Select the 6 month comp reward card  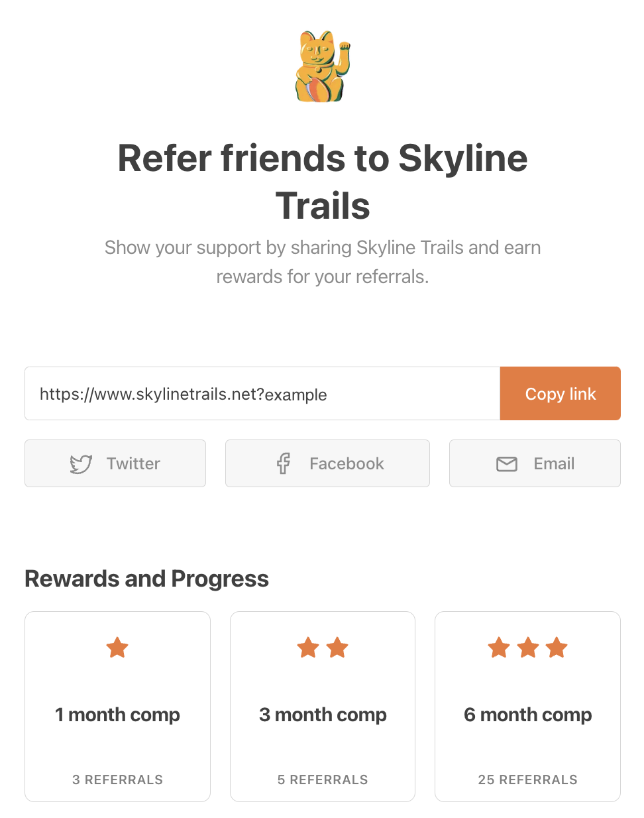point(527,707)
